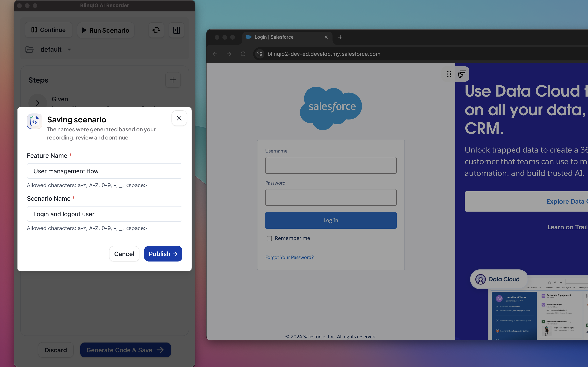Check the Remember me checkbox
Screen dimensions: 588x367
point(269,238)
